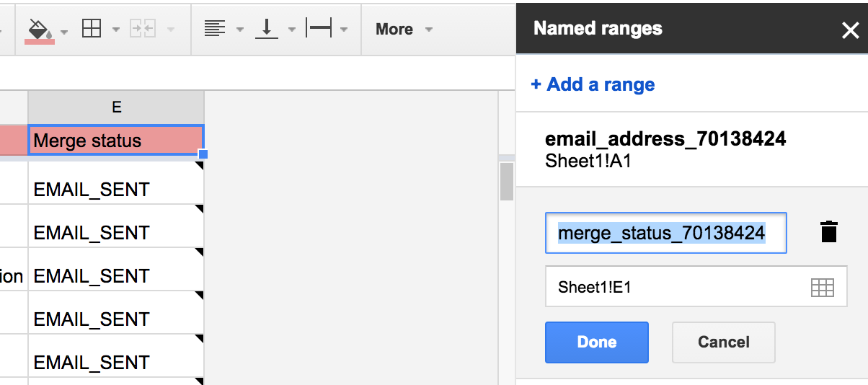This screenshot has width=868, height=385.
Task: Click the Done button
Action: (x=596, y=342)
